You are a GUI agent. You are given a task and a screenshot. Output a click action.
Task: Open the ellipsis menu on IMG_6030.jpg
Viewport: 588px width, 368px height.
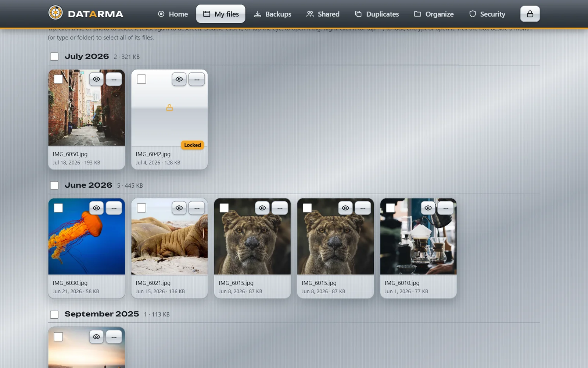coord(114,208)
